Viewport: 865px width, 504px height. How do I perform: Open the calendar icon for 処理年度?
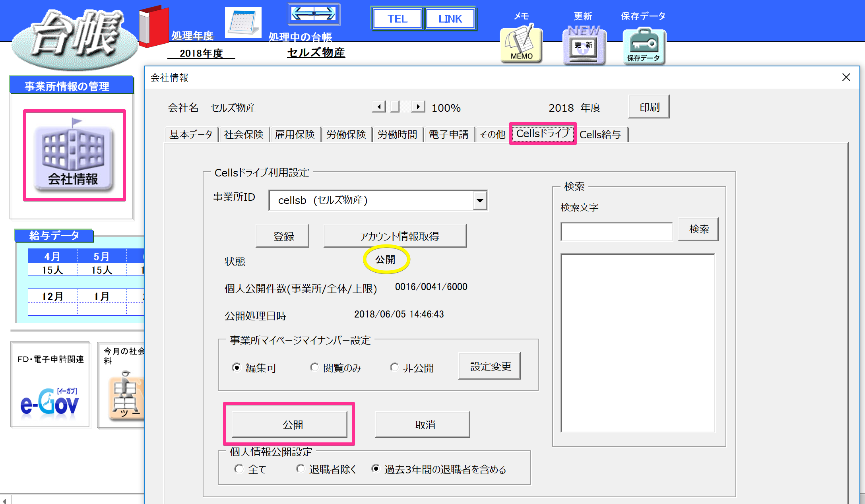point(243,22)
